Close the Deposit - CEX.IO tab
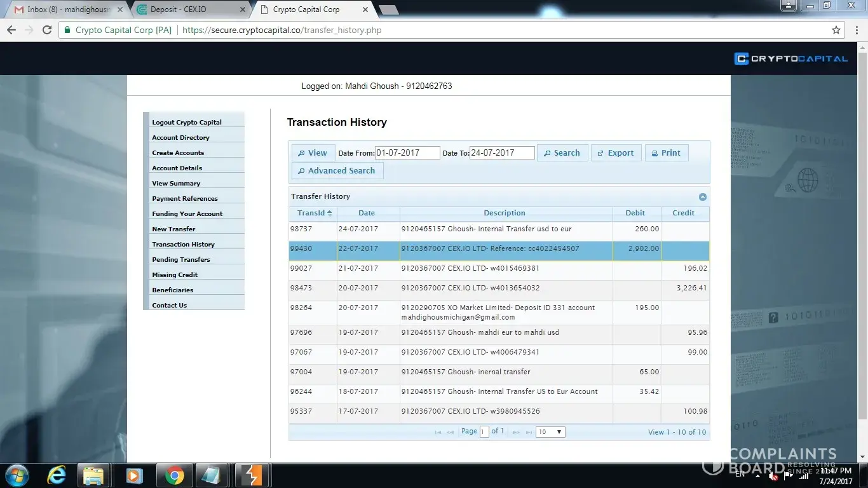Screen dimensions: 868x488 pos(244,10)
